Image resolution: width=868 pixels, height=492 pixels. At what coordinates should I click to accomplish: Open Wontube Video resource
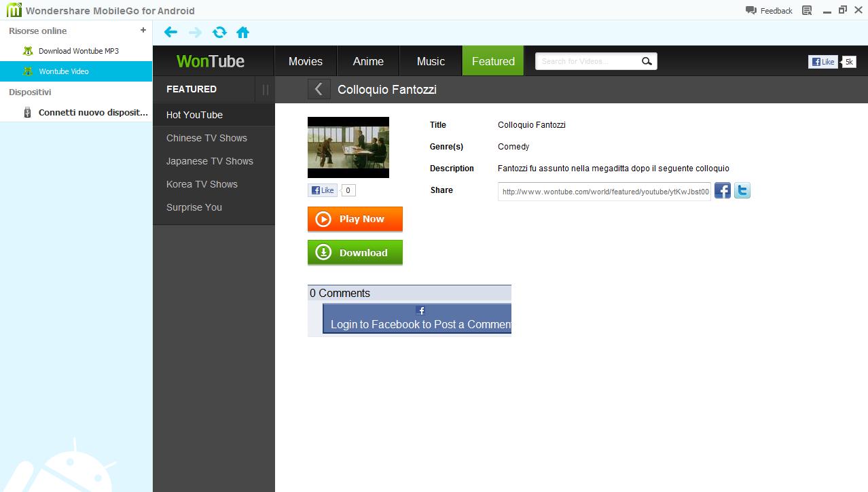(x=76, y=71)
